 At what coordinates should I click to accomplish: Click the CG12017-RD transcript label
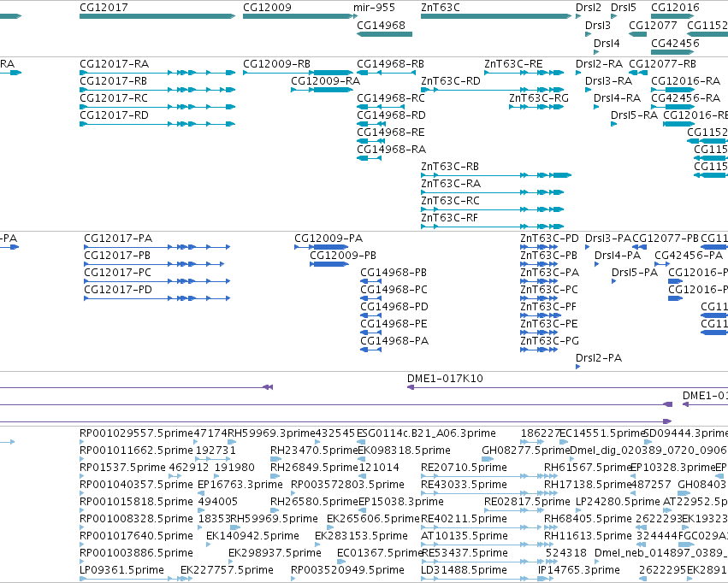(x=115, y=115)
